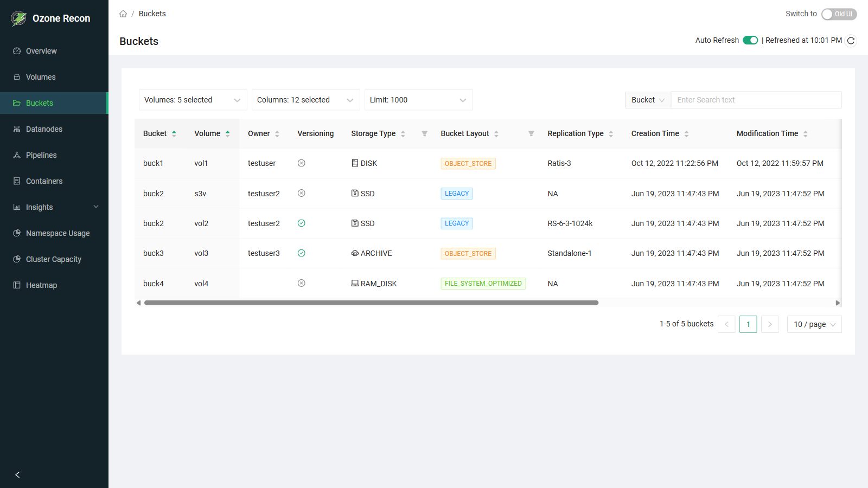
Task: Click versioning disabled icon in s3v row
Action: [302, 193]
